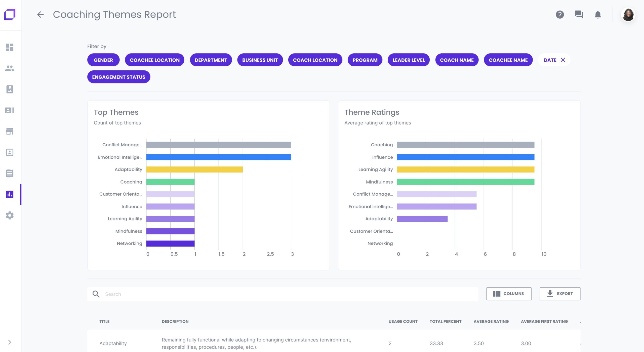Open the user profile avatar
The height and width of the screenshot is (352, 644).
(x=628, y=15)
